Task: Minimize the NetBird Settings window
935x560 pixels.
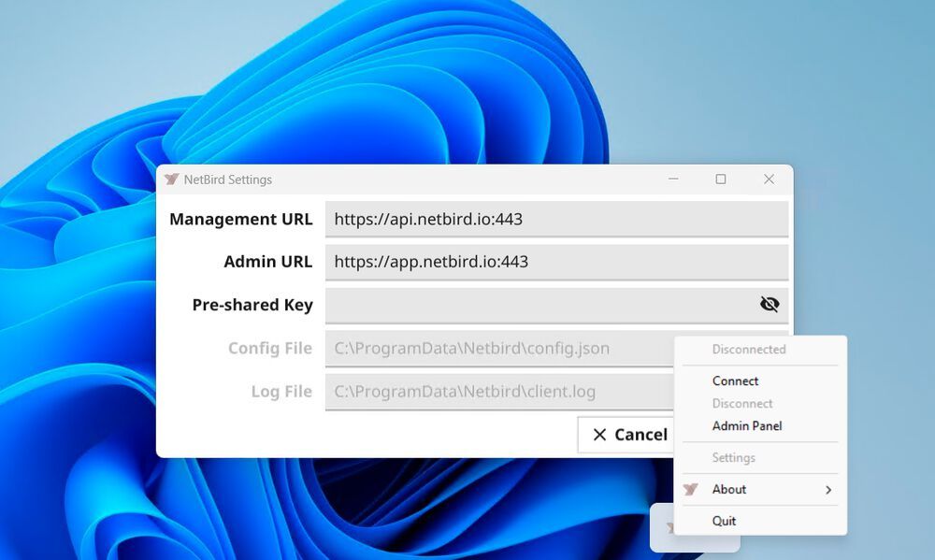Action: (673, 179)
